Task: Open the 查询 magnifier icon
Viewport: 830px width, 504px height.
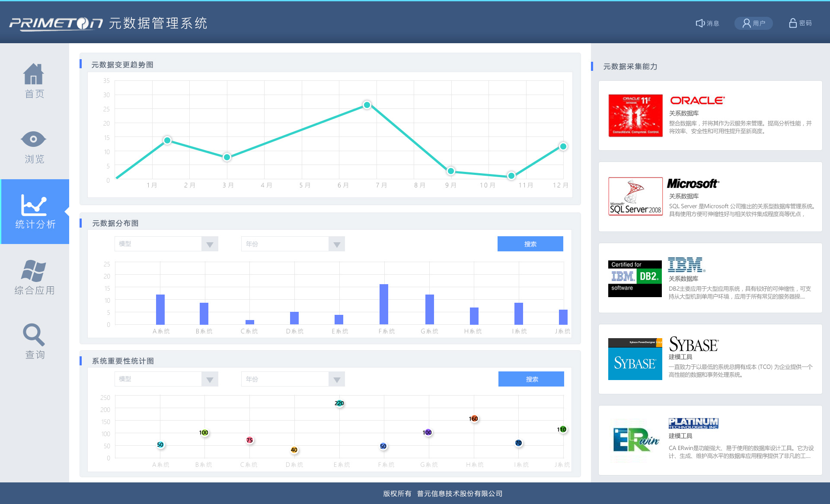Action: pyautogui.click(x=33, y=335)
